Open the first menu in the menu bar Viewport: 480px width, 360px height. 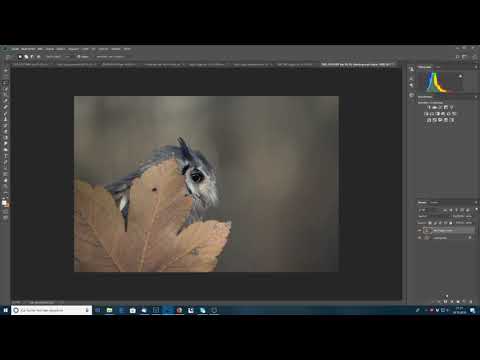[15, 49]
